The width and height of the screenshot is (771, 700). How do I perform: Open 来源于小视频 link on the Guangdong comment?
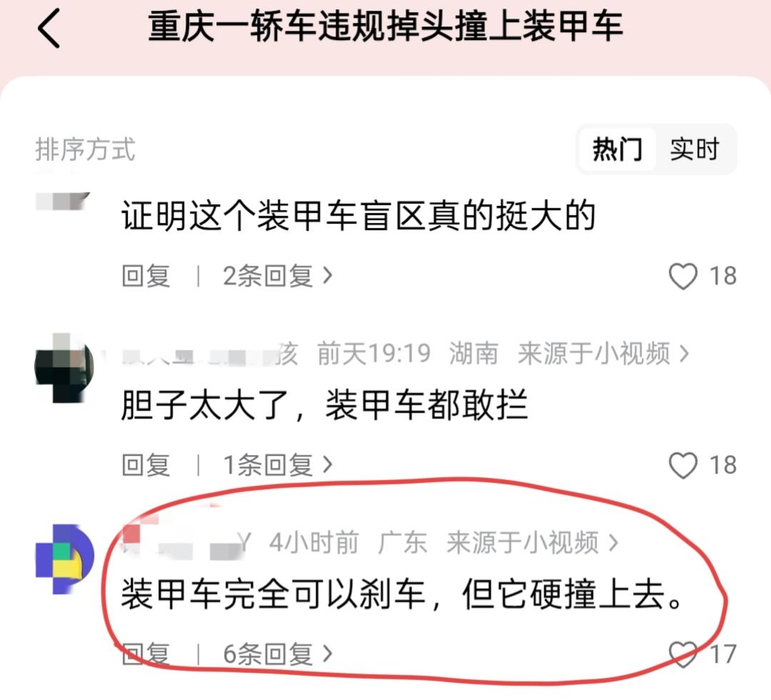[532, 543]
